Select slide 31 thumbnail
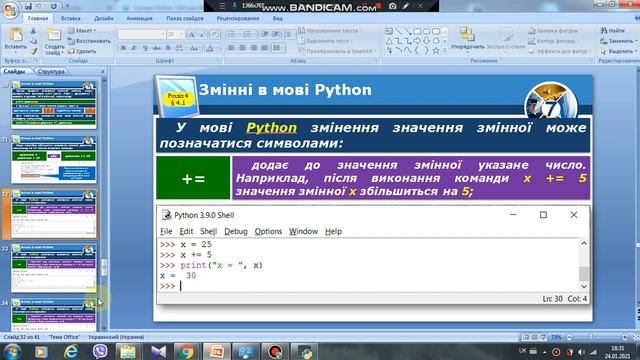The image size is (640, 360). (x=54, y=159)
